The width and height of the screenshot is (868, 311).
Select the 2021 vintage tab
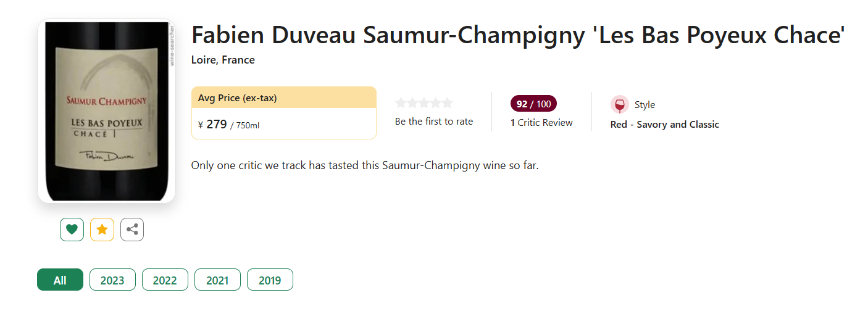pyautogui.click(x=217, y=280)
